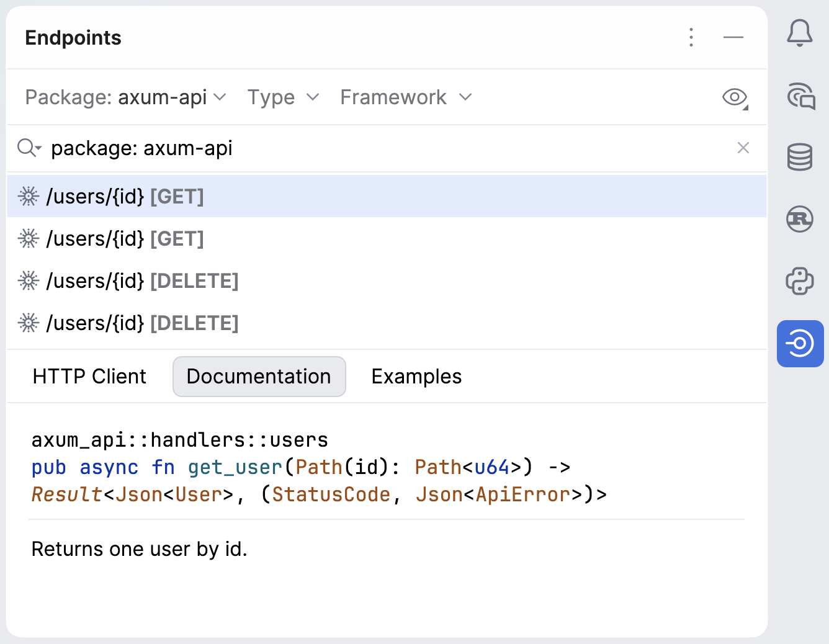Click the Result type in the signature

click(66, 494)
